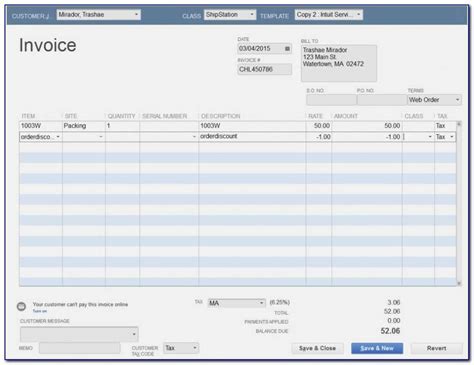This screenshot has width=474, height=365.
Task: Click the Save & Close button
Action: pyautogui.click(x=317, y=348)
